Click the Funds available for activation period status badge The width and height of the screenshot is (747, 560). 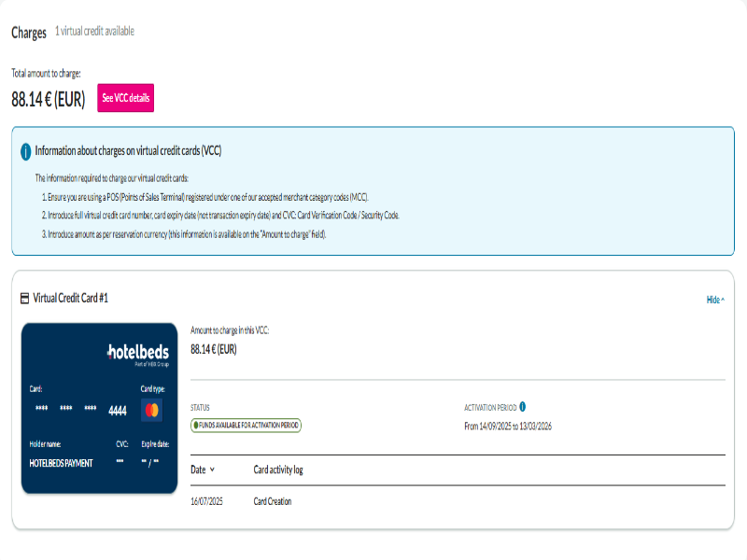246,426
